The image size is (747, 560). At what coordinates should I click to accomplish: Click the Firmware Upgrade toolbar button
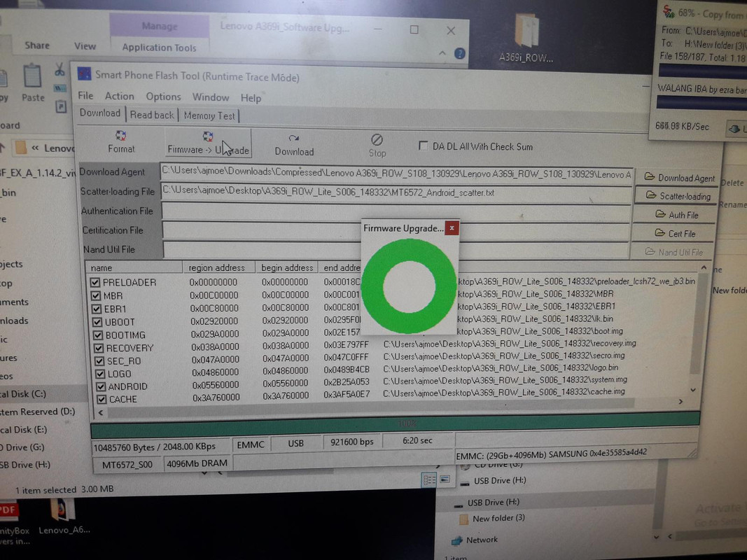point(208,143)
